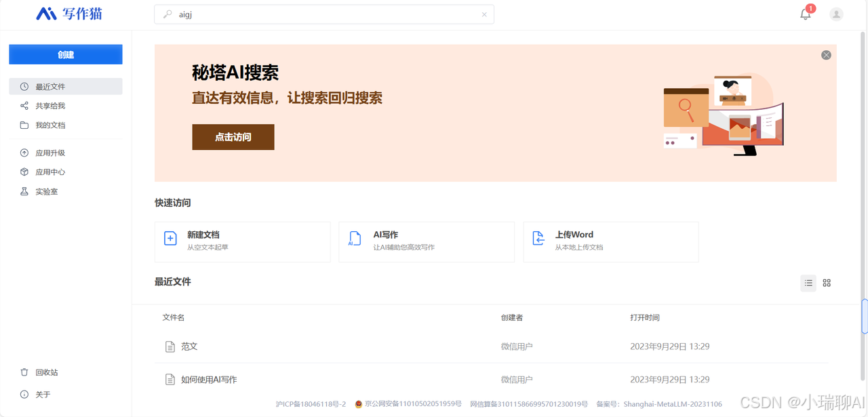
Task: Close the 秘塔AI搜索 banner
Action: 826,55
